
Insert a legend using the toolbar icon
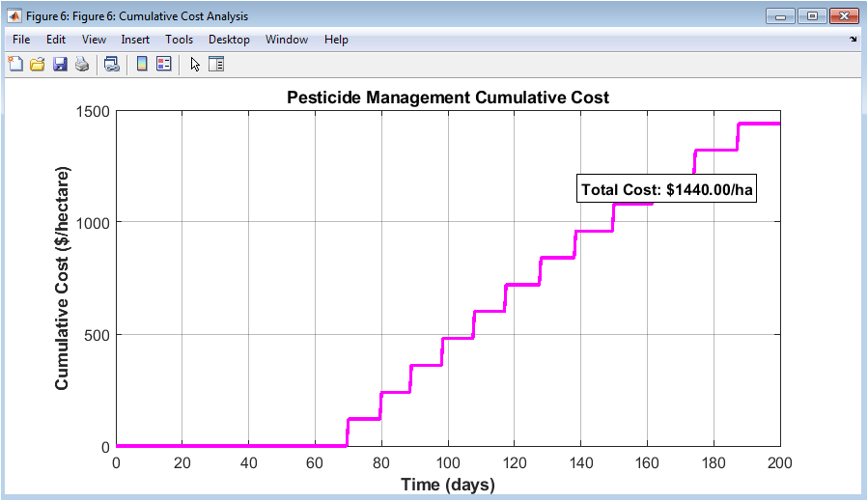click(164, 65)
